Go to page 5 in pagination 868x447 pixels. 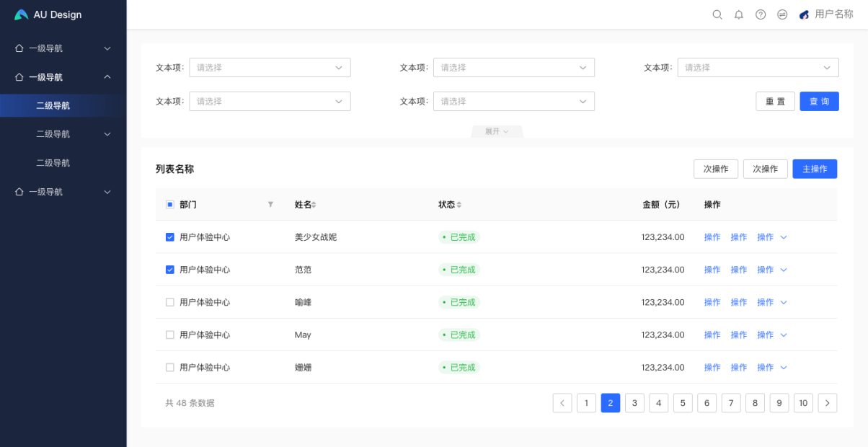coord(682,403)
